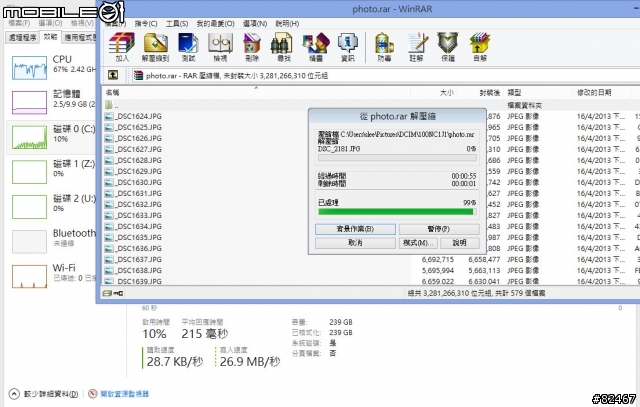Open the 工具(S) menu in WinRAR
640x407 pixels.
pyautogui.click(x=177, y=24)
